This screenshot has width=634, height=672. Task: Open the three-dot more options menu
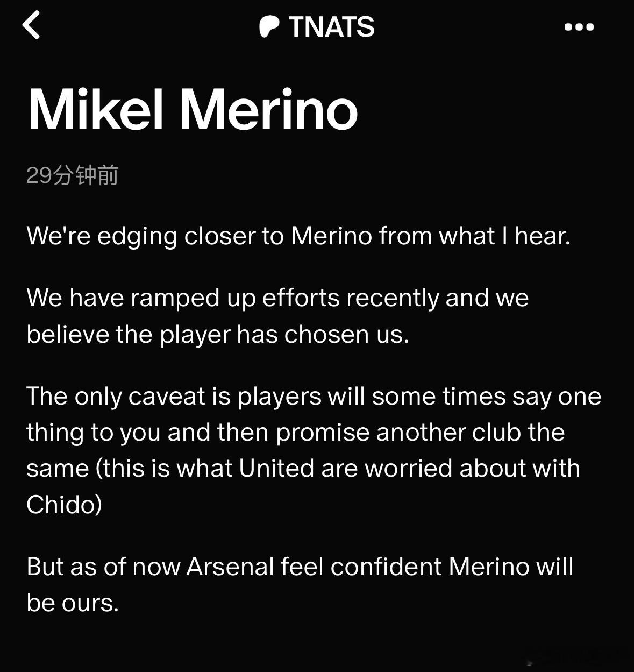(x=579, y=27)
